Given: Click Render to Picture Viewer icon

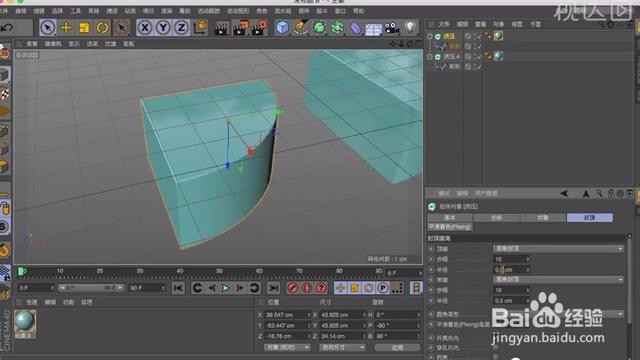Looking at the screenshot, I should (241, 28).
